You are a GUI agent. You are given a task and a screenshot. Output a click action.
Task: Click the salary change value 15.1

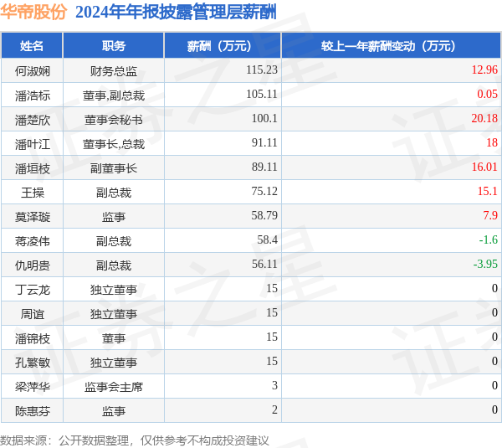(488, 191)
